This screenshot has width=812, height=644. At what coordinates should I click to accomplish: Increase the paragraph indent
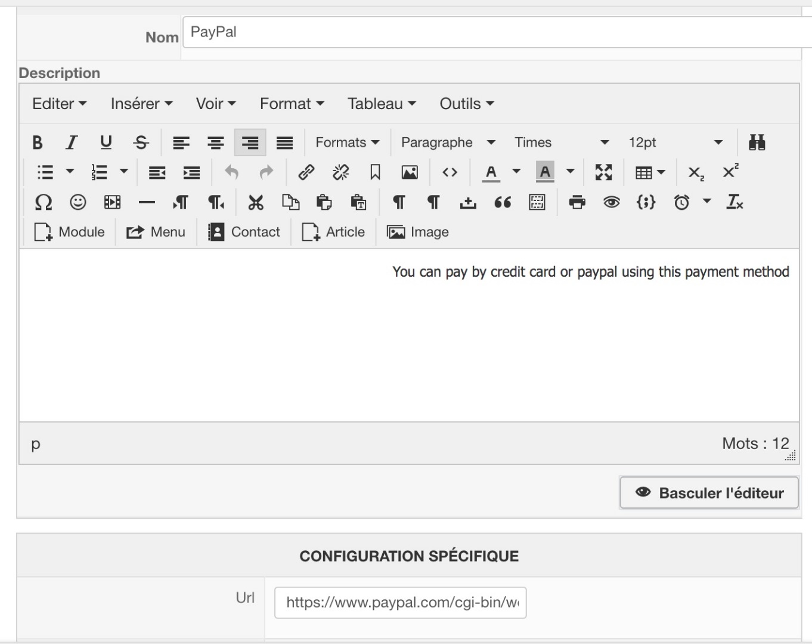click(x=191, y=173)
